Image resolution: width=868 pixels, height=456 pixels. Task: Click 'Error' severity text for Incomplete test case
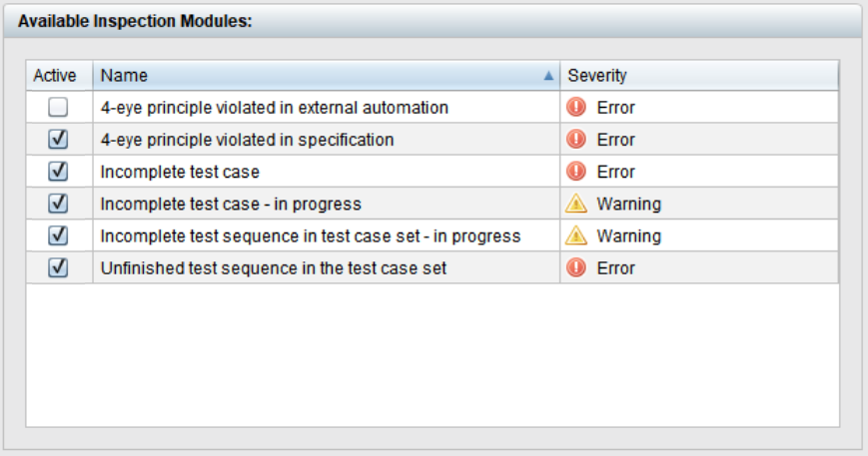coord(615,172)
